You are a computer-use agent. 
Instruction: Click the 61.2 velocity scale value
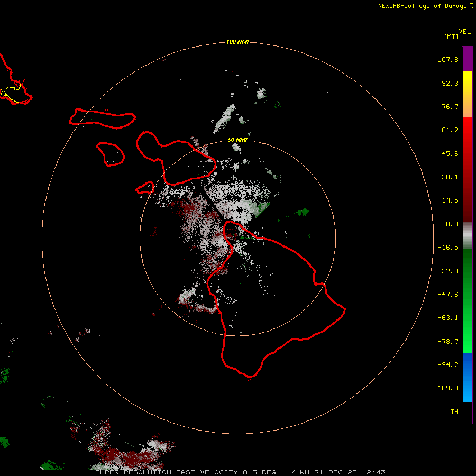tap(450, 130)
